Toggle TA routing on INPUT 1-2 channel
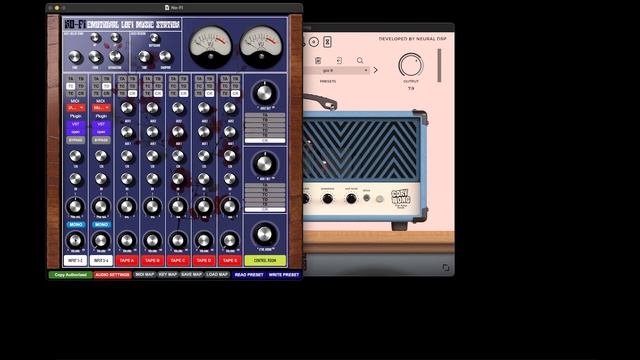640x360 pixels. (71, 79)
